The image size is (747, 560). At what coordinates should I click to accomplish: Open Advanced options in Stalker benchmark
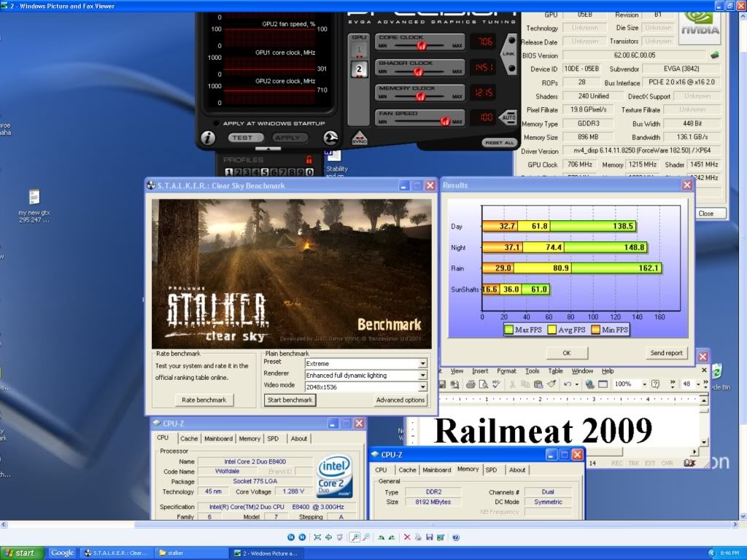pyautogui.click(x=400, y=400)
